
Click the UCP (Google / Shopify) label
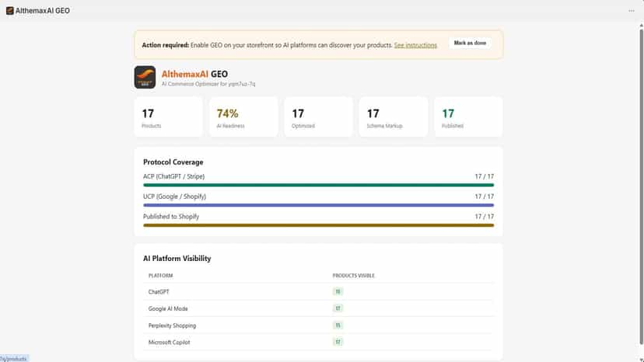click(174, 197)
